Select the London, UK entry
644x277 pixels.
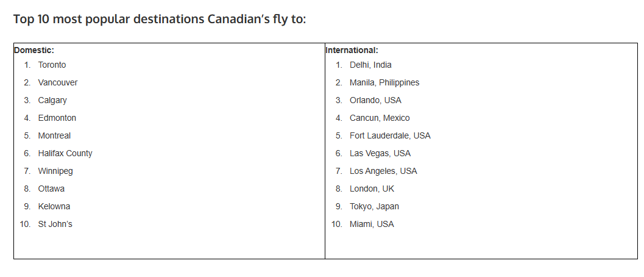[372, 189]
